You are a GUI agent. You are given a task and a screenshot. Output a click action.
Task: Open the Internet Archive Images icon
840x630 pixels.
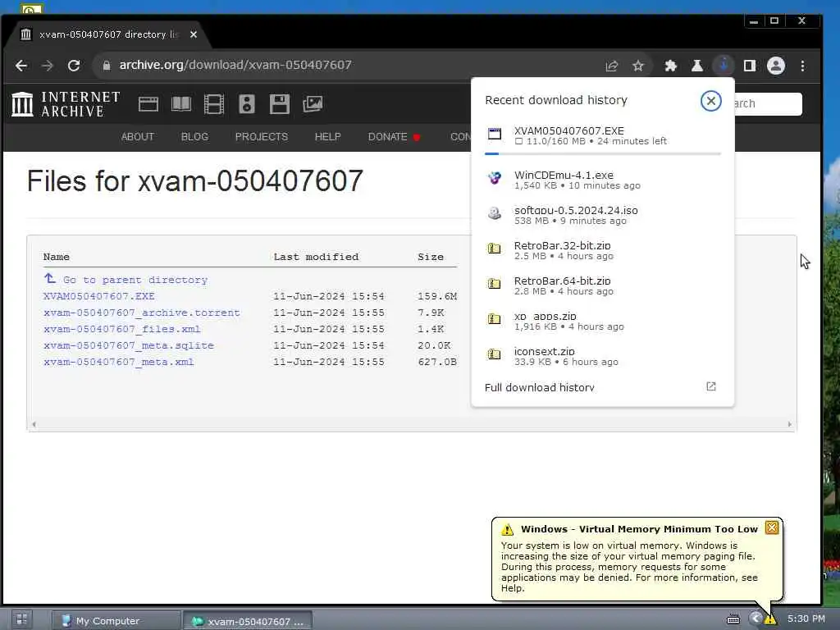313,104
